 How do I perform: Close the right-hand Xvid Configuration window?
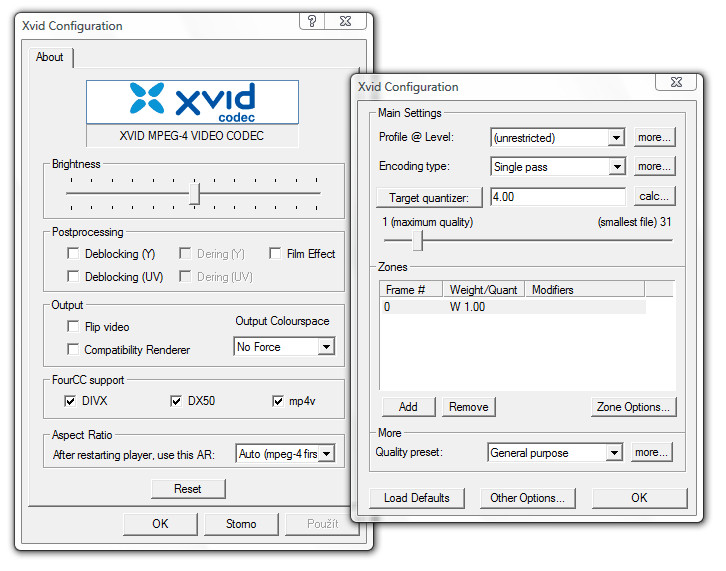point(676,82)
